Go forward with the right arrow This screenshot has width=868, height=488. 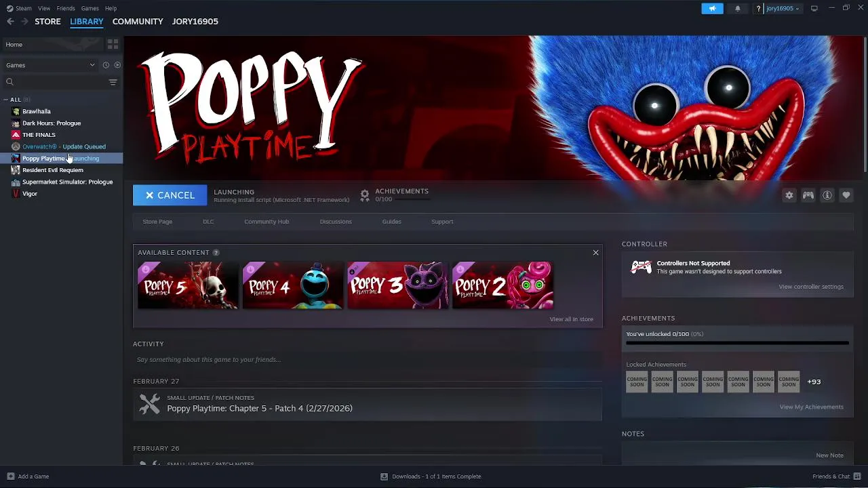tap(25, 22)
